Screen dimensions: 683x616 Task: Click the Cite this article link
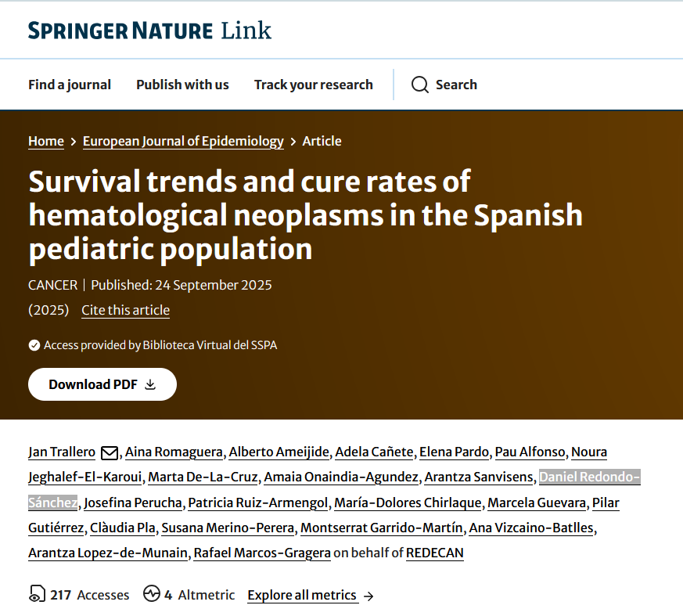tap(125, 310)
